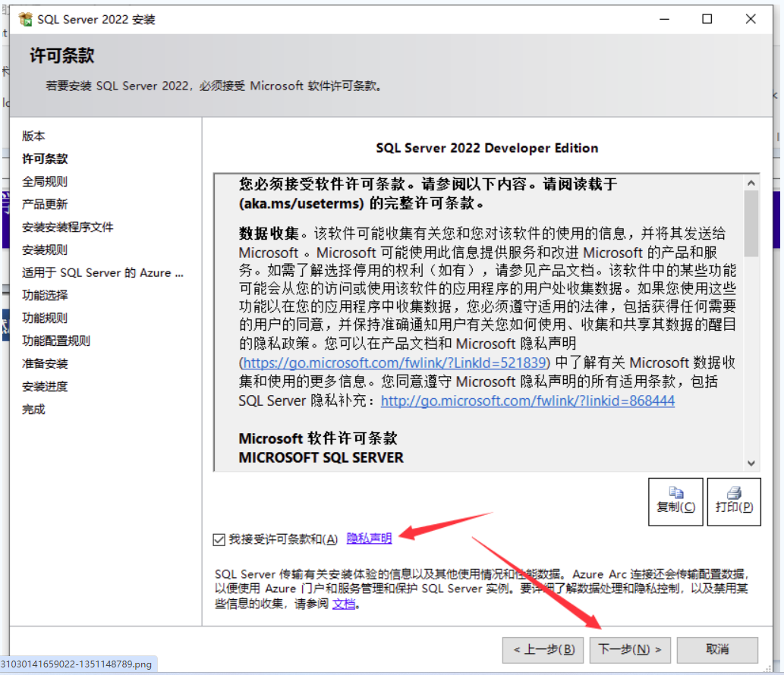Go back with 上一步(B) button
This screenshot has width=784, height=675.
coord(543,649)
